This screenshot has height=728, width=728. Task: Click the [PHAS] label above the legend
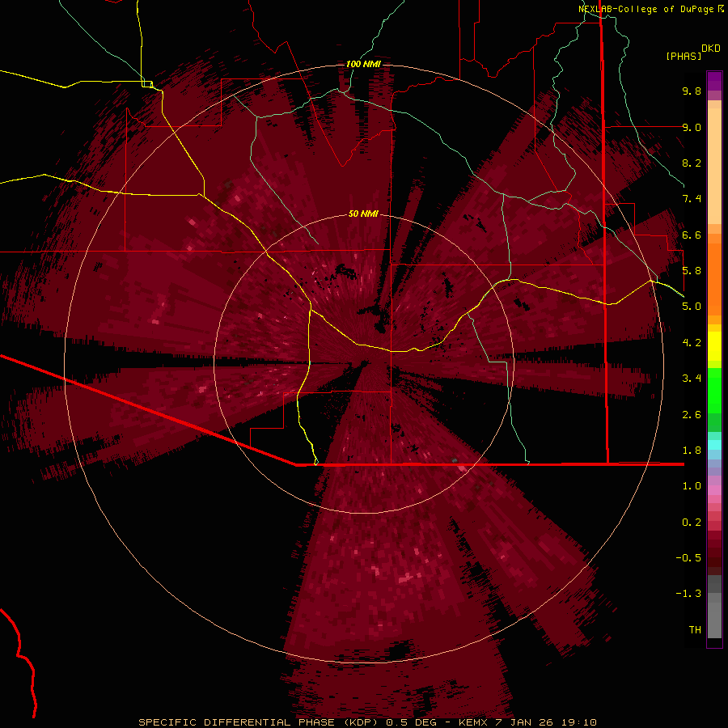pos(684,56)
